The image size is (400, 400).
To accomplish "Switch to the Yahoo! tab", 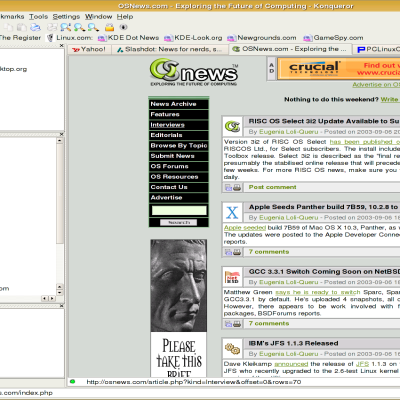I will tap(89, 49).
